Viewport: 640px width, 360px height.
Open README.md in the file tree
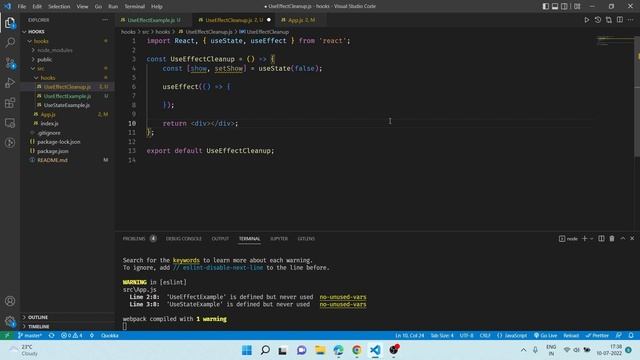click(x=67, y=160)
